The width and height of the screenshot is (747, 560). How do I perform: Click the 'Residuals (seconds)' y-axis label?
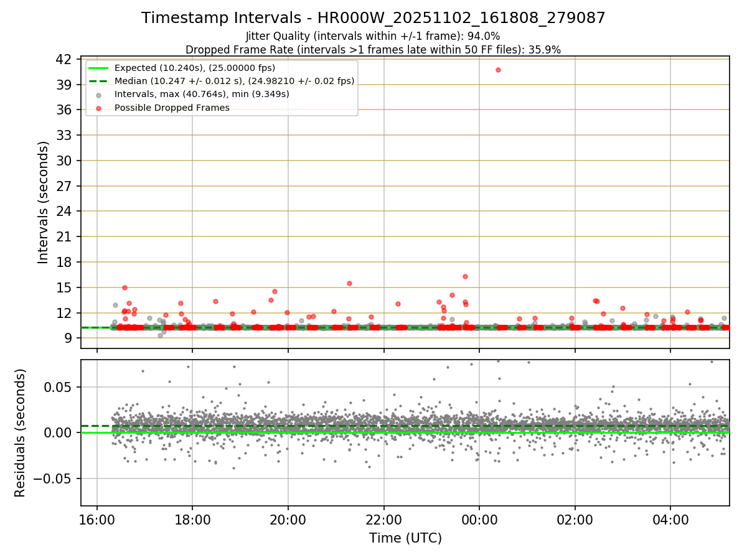[20, 433]
